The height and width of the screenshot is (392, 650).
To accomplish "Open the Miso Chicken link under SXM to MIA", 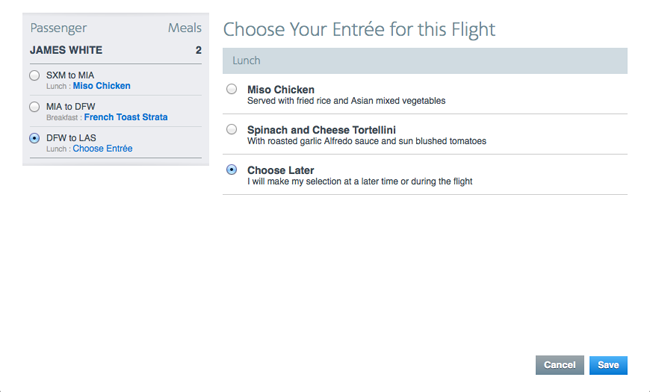I will [x=102, y=86].
